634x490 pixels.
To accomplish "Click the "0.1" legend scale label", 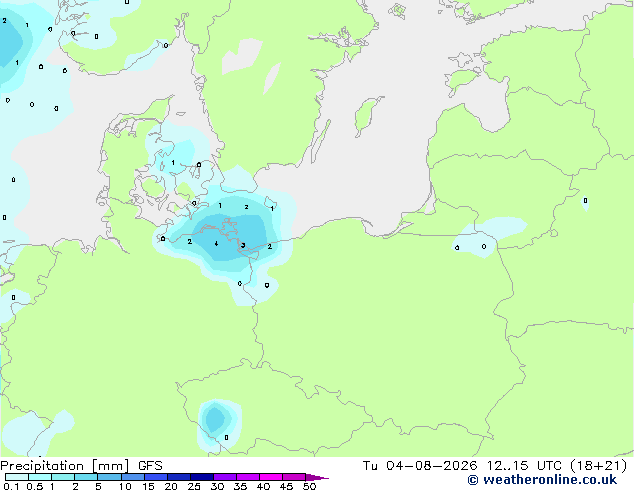I will 11,486.
